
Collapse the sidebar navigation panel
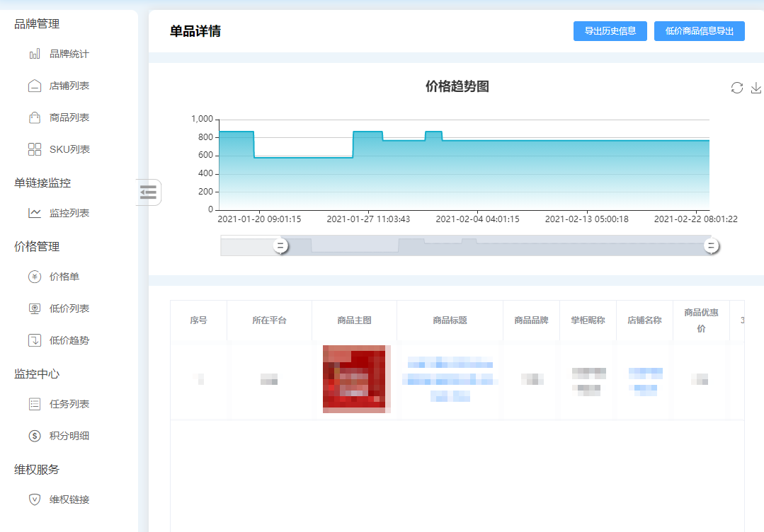[149, 192]
